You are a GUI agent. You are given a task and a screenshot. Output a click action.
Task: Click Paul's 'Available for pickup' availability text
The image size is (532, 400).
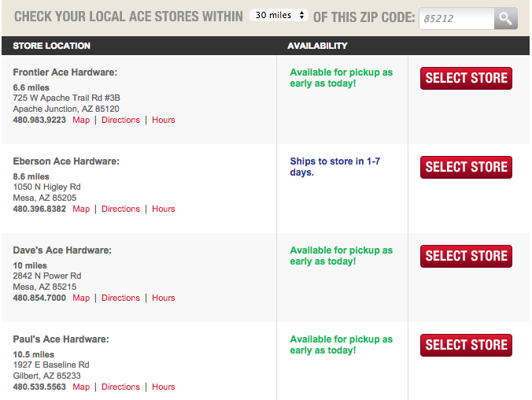click(x=341, y=345)
